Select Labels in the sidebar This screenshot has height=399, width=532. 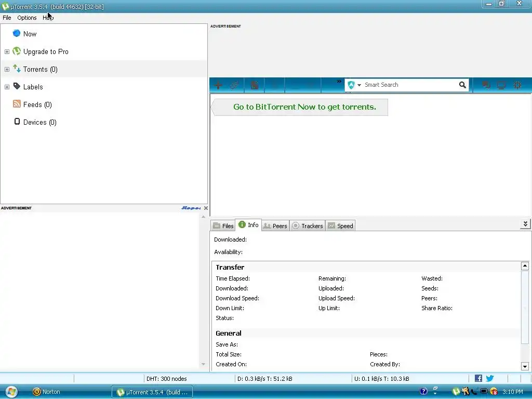(33, 87)
